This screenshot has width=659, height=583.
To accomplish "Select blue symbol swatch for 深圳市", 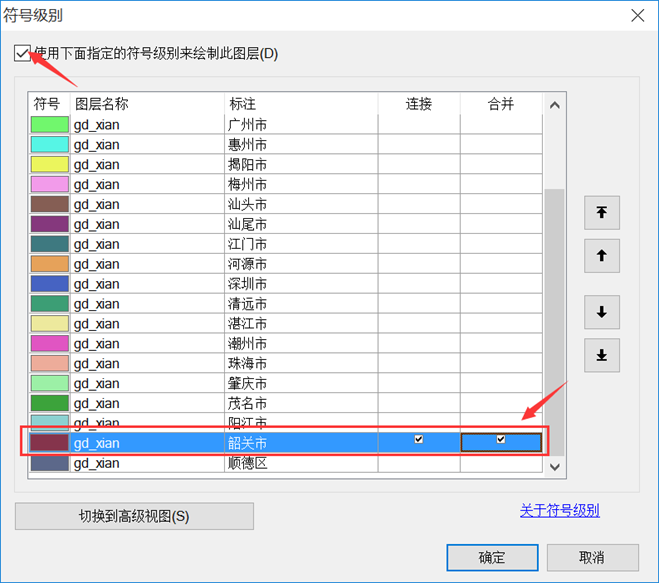I will click(50, 284).
